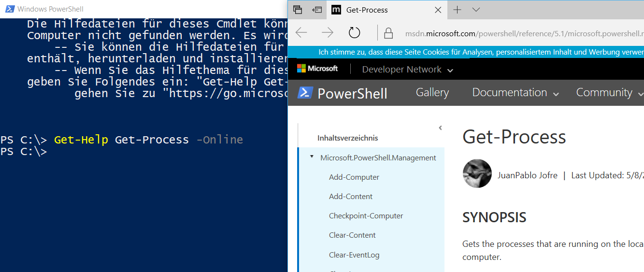644x272 pixels.
Task: Open the Gallery menu item
Action: point(432,92)
